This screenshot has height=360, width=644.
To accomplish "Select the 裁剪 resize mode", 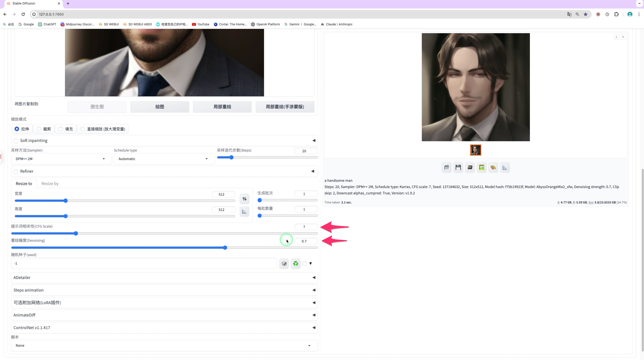I will point(44,129).
